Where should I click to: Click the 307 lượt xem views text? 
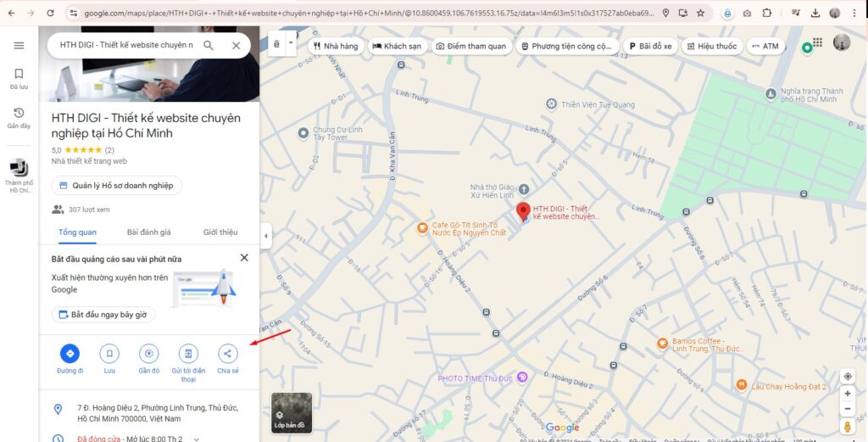tap(89, 210)
